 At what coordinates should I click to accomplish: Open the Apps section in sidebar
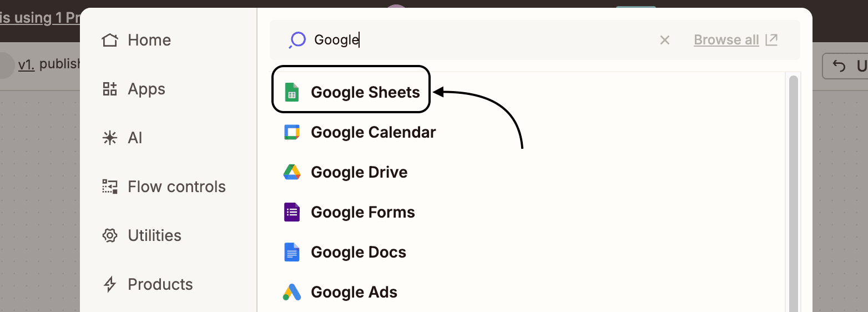(x=134, y=89)
